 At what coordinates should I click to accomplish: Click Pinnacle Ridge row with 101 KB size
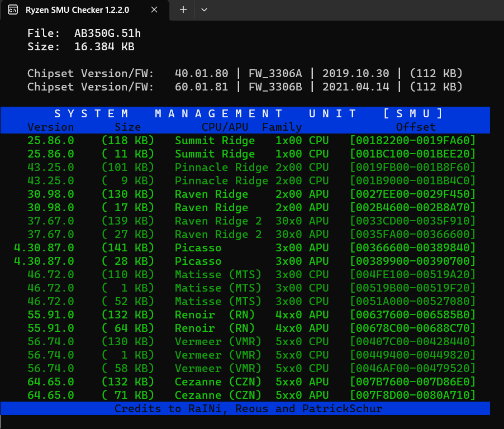click(245, 167)
